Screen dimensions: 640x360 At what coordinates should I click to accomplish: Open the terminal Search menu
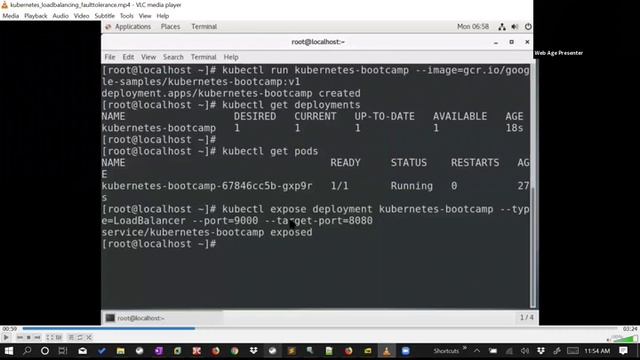point(173,57)
